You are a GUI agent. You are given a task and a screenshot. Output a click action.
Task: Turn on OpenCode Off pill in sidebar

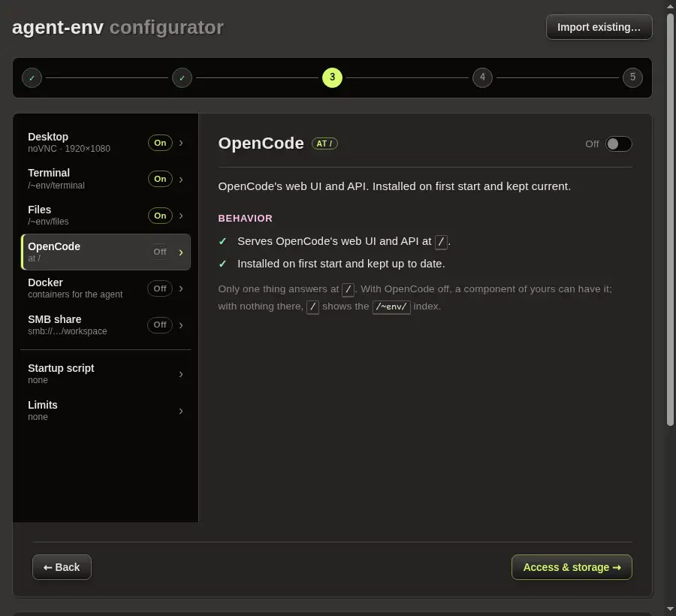(160, 252)
